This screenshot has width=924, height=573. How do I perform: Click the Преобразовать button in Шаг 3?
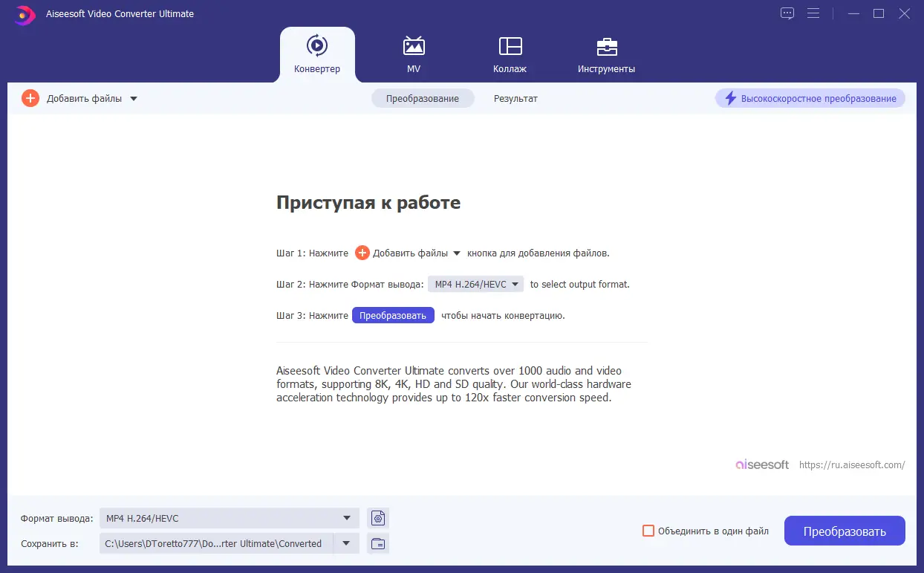pyautogui.click(x=393, y=314)
